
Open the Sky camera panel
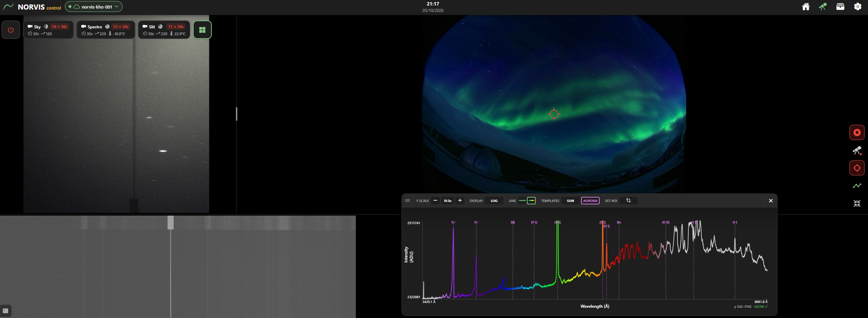[48, 30]
